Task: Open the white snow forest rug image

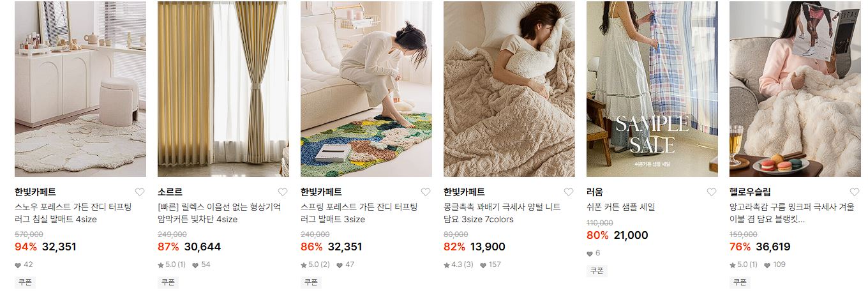Action: click(x=80, y=89)
